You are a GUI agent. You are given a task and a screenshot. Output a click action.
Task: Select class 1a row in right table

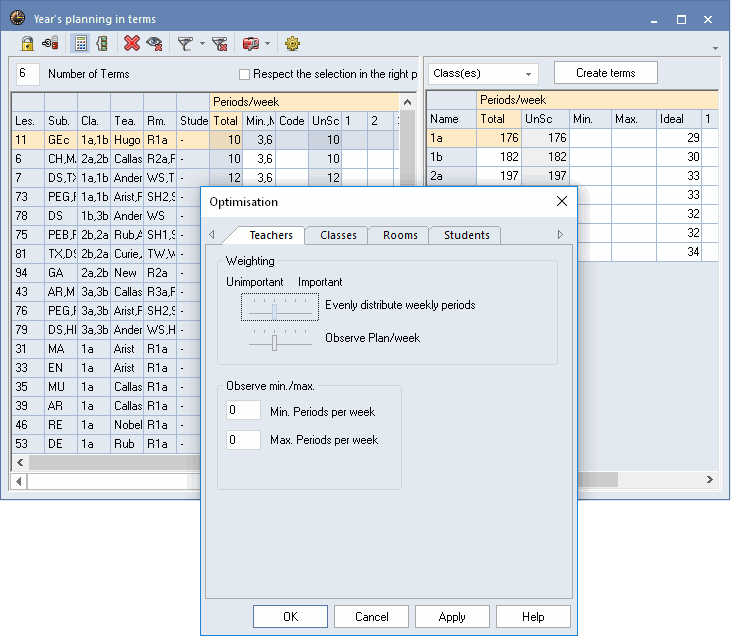(572, 138)
